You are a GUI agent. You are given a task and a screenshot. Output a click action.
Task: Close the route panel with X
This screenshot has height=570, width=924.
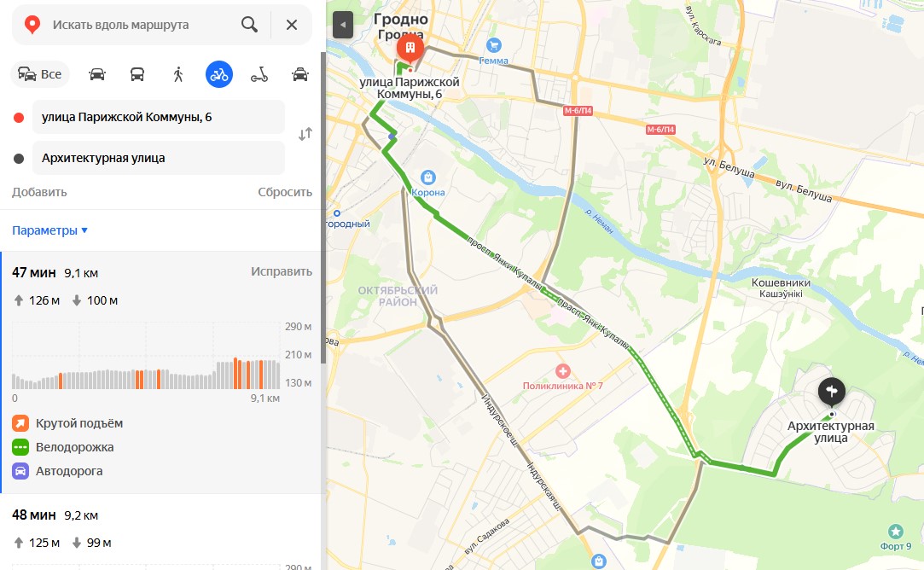tap(292, 25)
